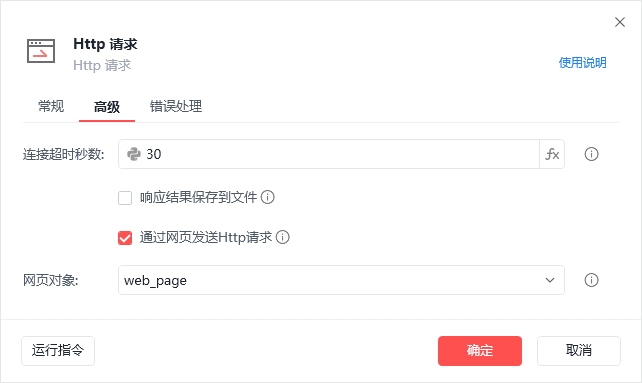Click the fx expression icon for timeout field
This screenshot has width=642, height=383.
coord(552,154)
